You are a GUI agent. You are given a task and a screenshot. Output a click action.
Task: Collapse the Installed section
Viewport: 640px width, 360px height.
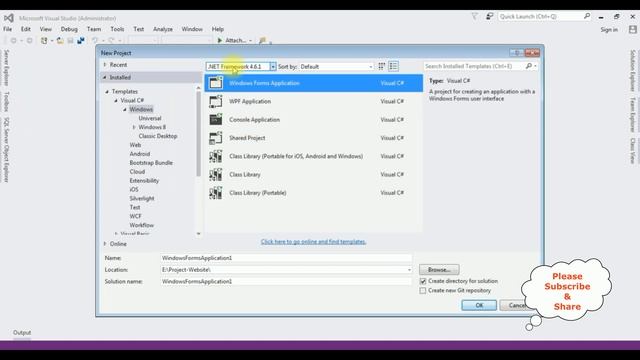click(105, 77)
